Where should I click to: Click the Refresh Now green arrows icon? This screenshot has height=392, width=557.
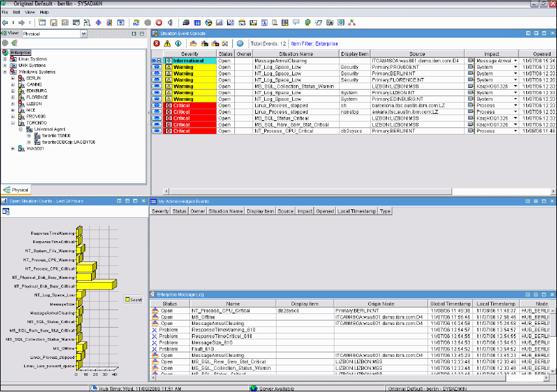136,23
